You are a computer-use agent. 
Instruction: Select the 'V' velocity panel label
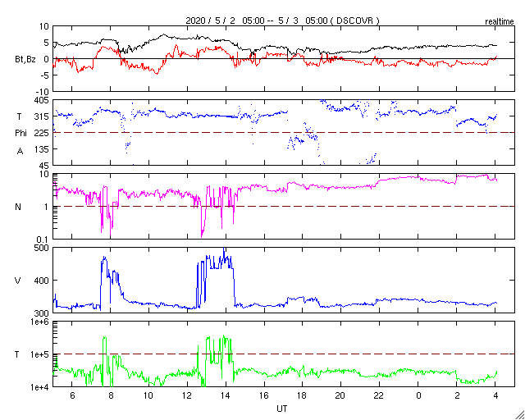18,281
